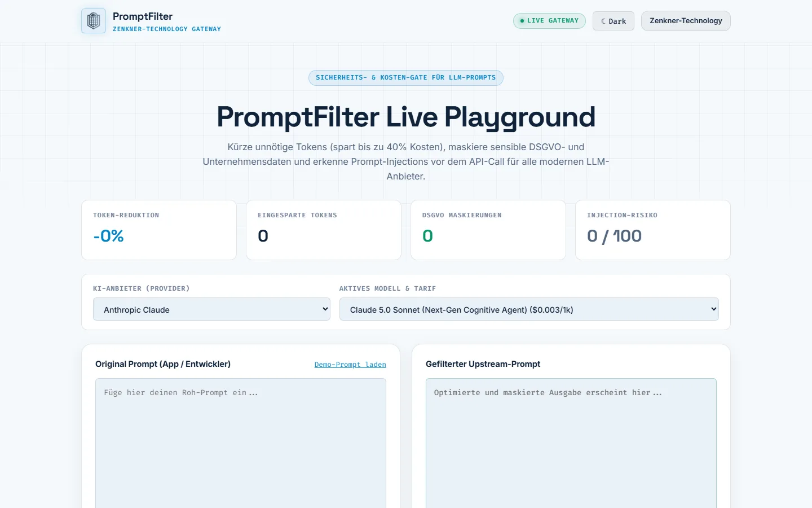Click the Eingesparte Tokens value 0
This screenshot has height=508, width=812.
click(263, 236)
